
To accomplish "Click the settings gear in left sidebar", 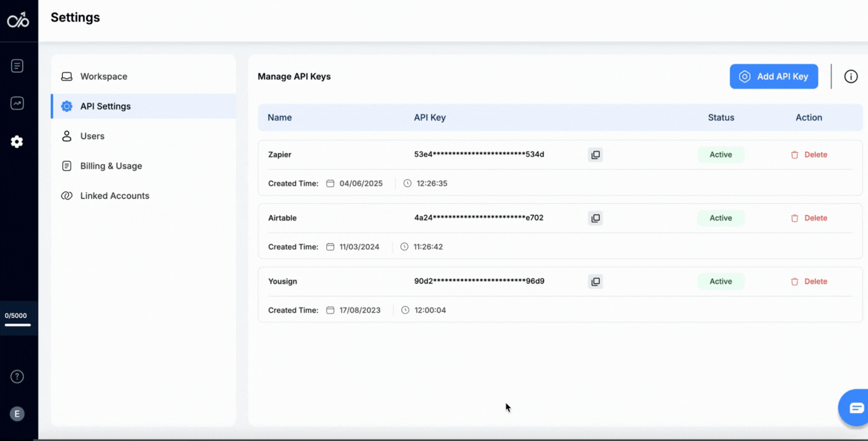I will (17, 142).
